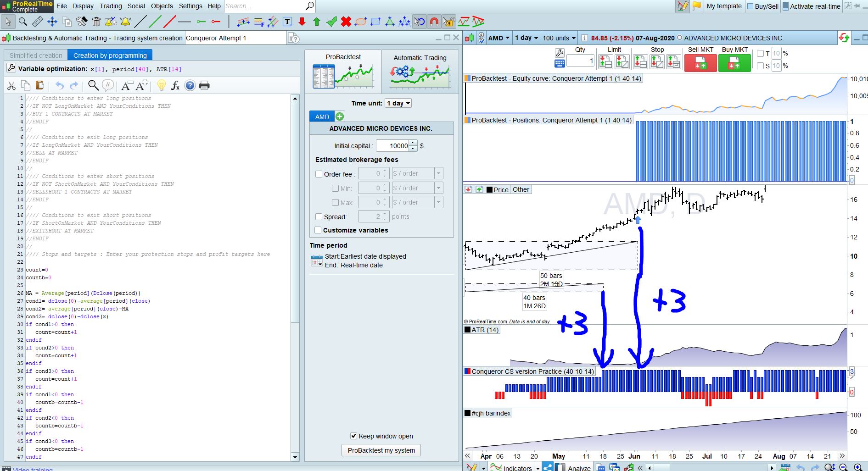Open variable optimization wrench icon
The height and width of the screenshot is (471, 868).
tap(11, 68)
